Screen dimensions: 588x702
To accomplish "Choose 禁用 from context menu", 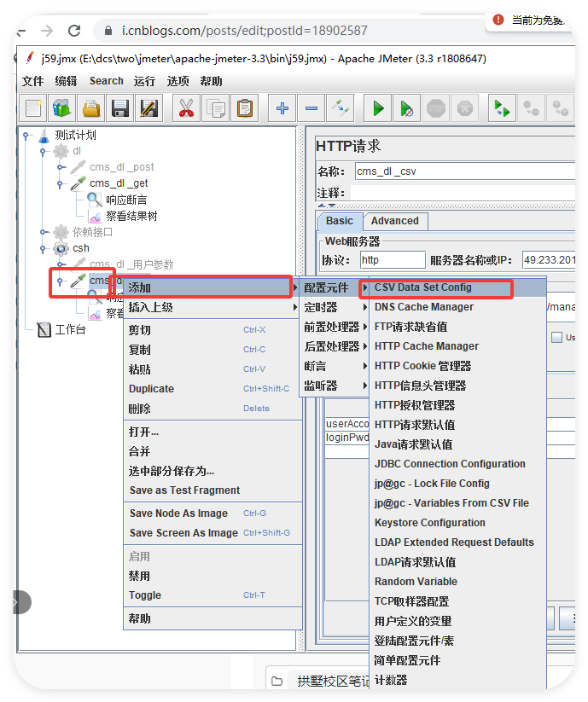I will tap(212, 576).
